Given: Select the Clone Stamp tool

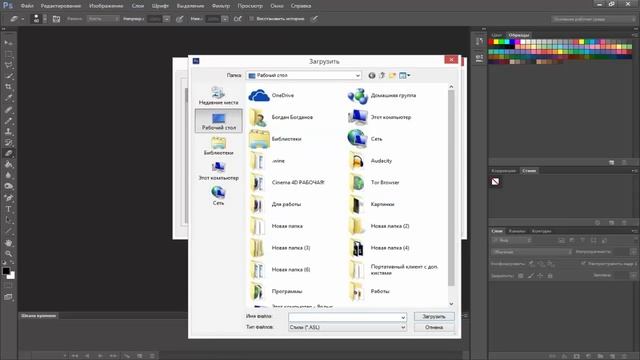Looking at the screenshot, I should pyautogui.click(x=8, y=131).
